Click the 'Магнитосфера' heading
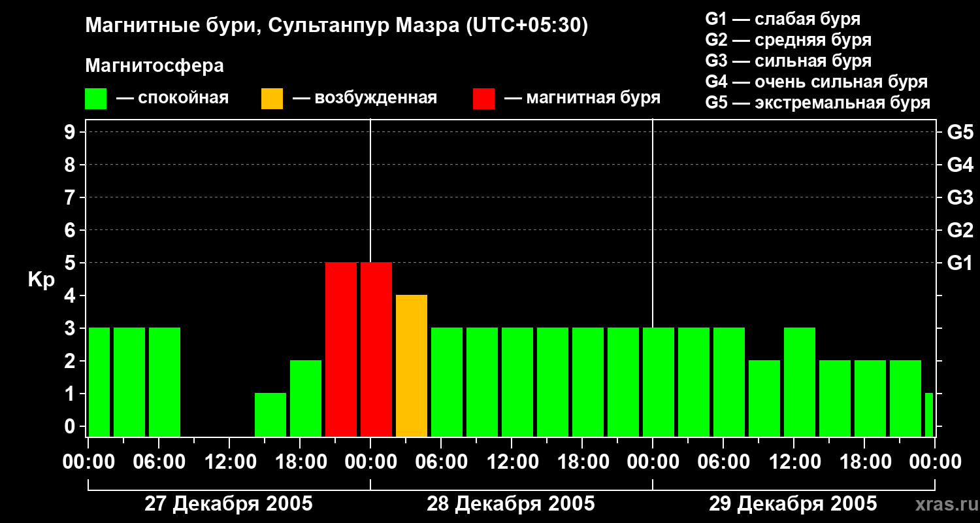The height and width of the screenshot is (523, 980). tap(154, 66)
